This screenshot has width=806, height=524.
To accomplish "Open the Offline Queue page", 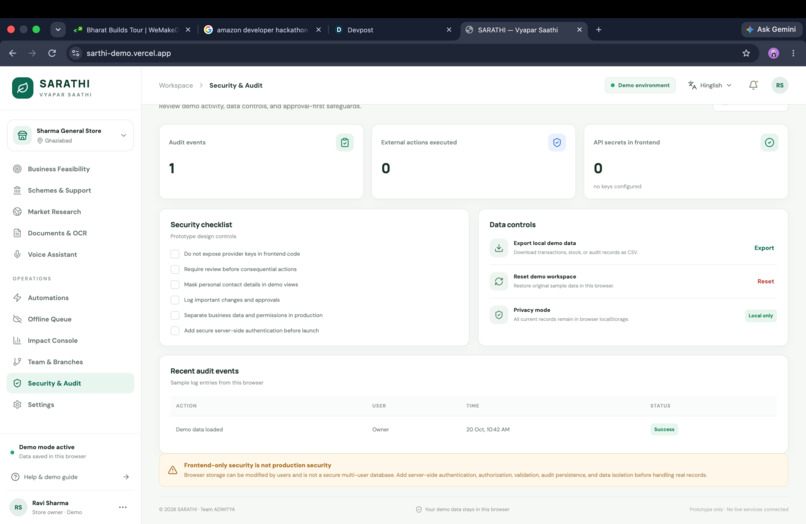I will [x=70, y=319].
